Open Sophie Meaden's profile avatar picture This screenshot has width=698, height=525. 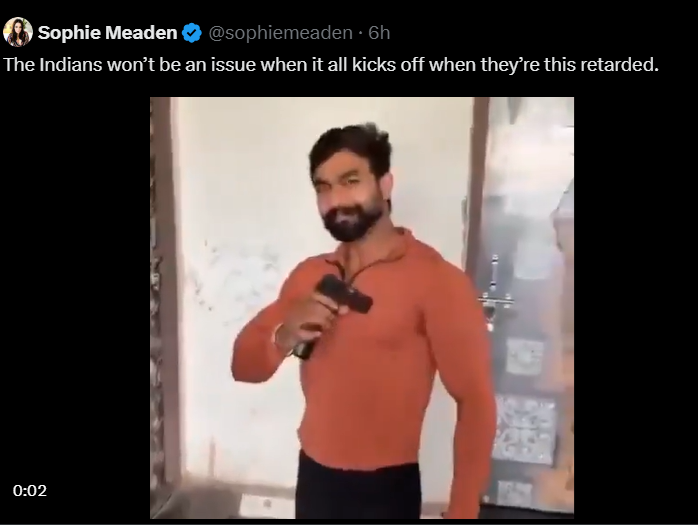[x=18, y=32]
